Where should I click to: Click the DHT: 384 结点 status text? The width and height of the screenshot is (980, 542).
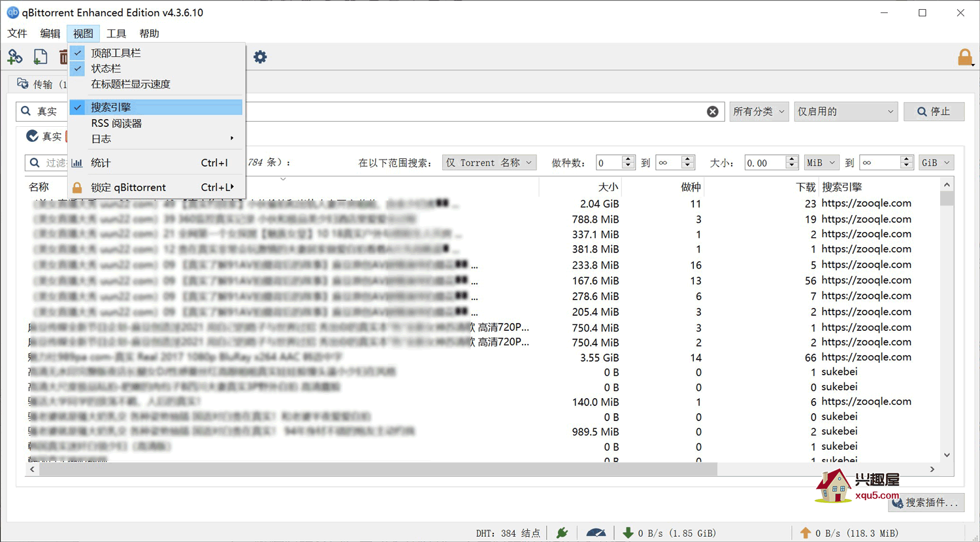click(508, 534)
